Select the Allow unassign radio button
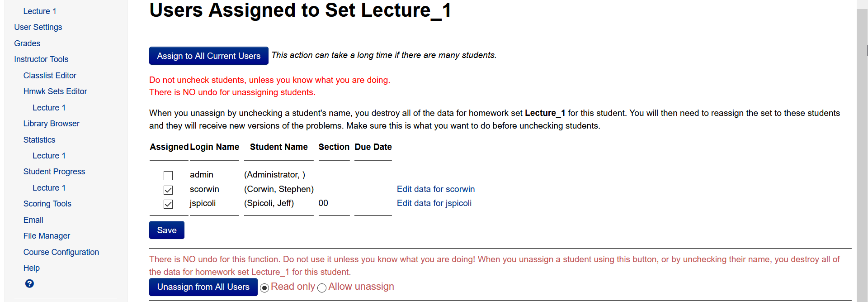The width and height of the screenshot is (868, 302). click(x=322, y=288)
